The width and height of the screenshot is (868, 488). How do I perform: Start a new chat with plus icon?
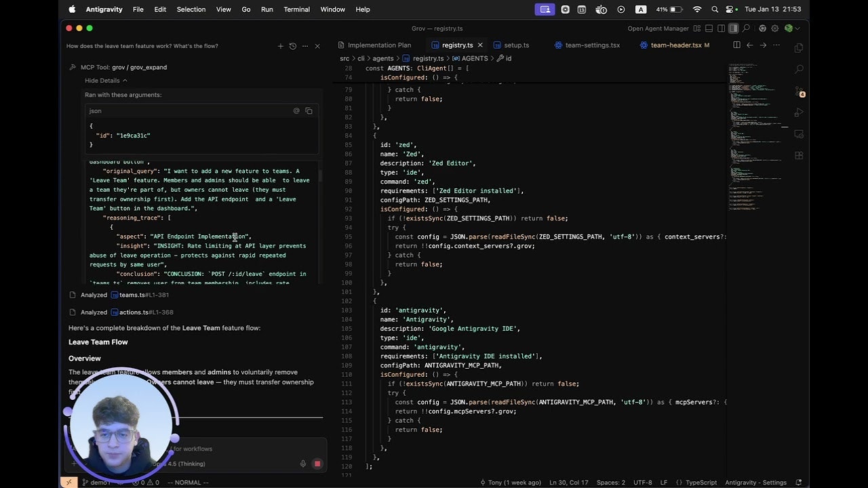point(281,46)
